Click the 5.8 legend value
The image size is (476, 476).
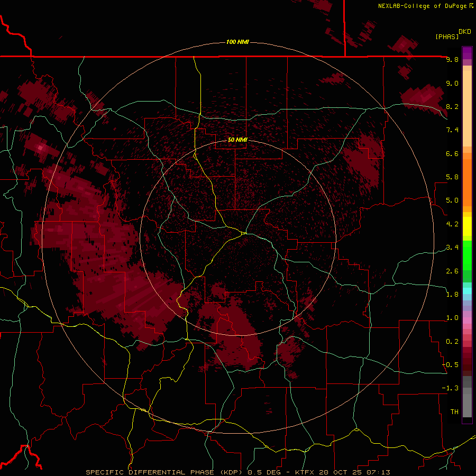pos(452,177)
